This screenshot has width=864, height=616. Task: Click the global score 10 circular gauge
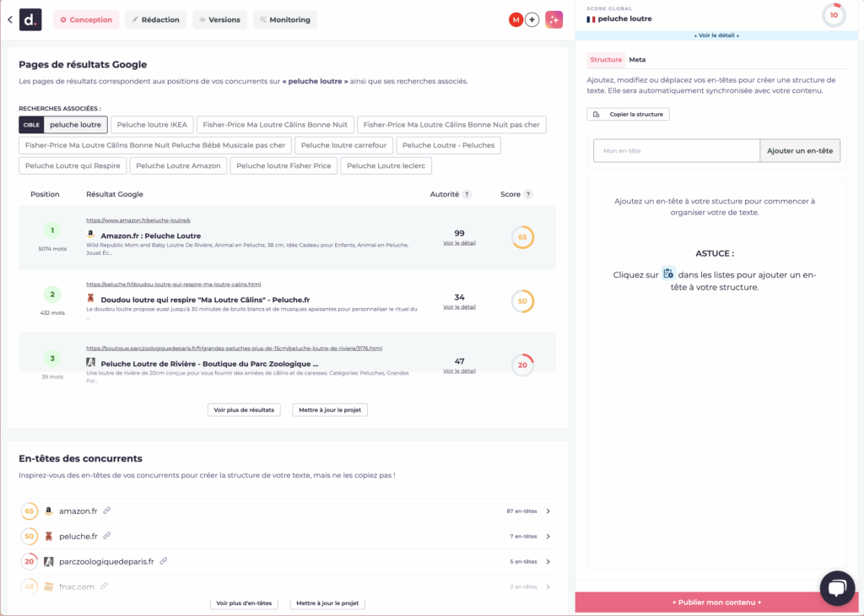pos(834,15)
